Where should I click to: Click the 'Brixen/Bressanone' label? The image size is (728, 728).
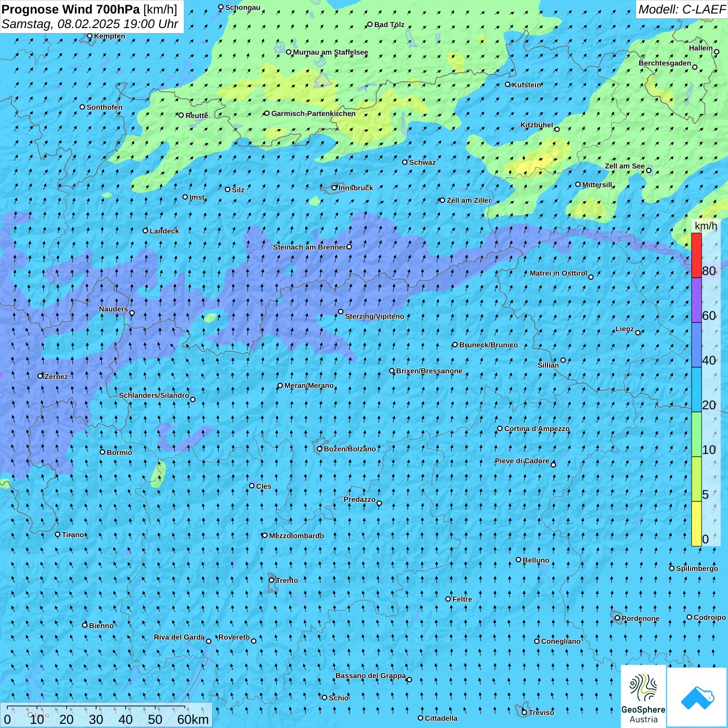click(429, 371)
